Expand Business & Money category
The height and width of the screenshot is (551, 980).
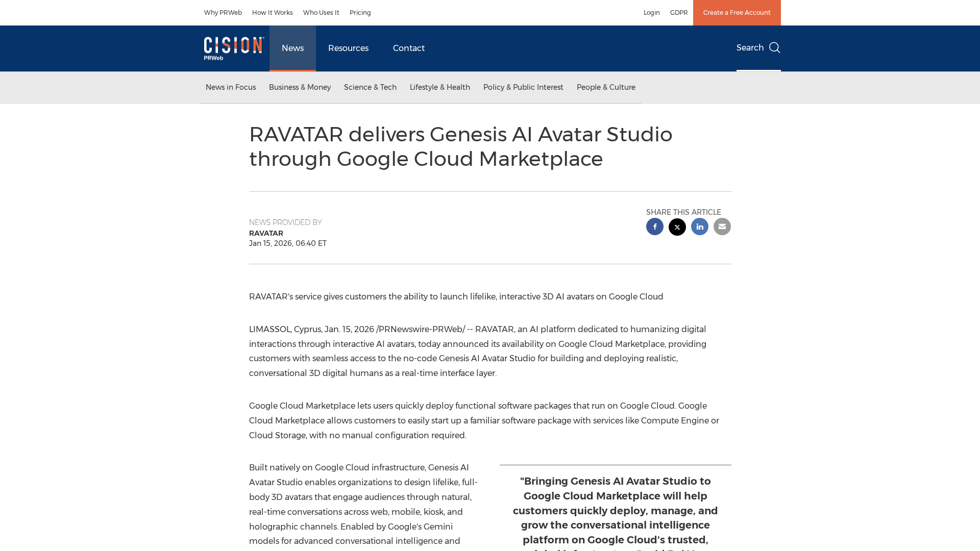(x=300, y=87)
